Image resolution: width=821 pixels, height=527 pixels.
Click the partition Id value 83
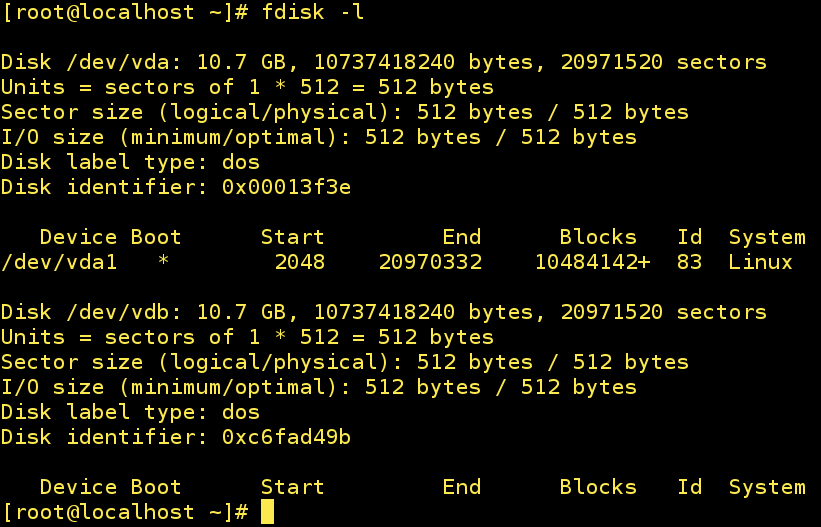(x=689, y=262)
